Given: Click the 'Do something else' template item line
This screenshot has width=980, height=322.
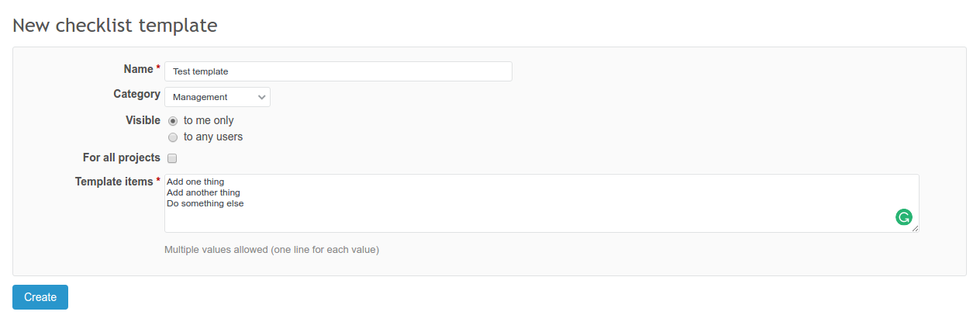Looking at the screenshot, I should pos(205,203).
